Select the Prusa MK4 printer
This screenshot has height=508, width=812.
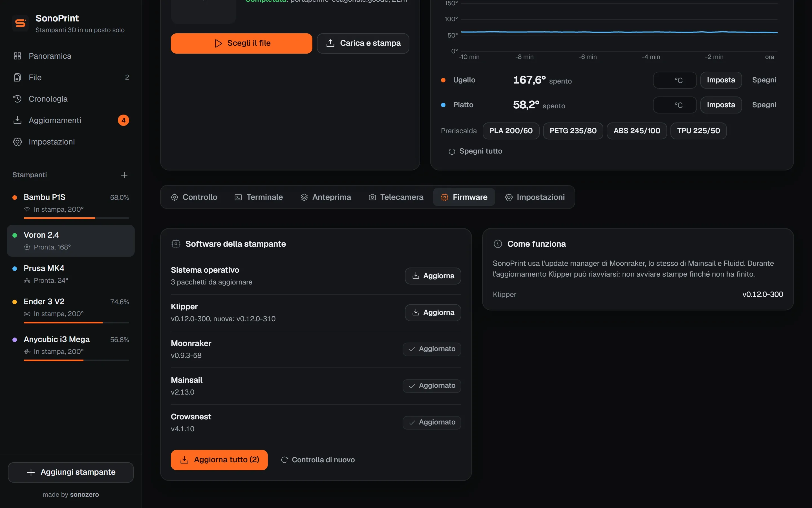click(x=71, y=274)
